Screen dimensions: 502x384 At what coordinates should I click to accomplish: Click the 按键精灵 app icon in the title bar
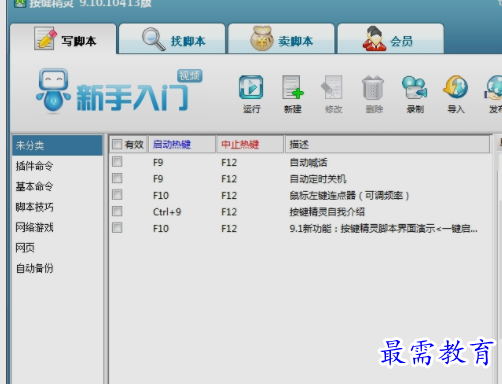coord(20,3)
